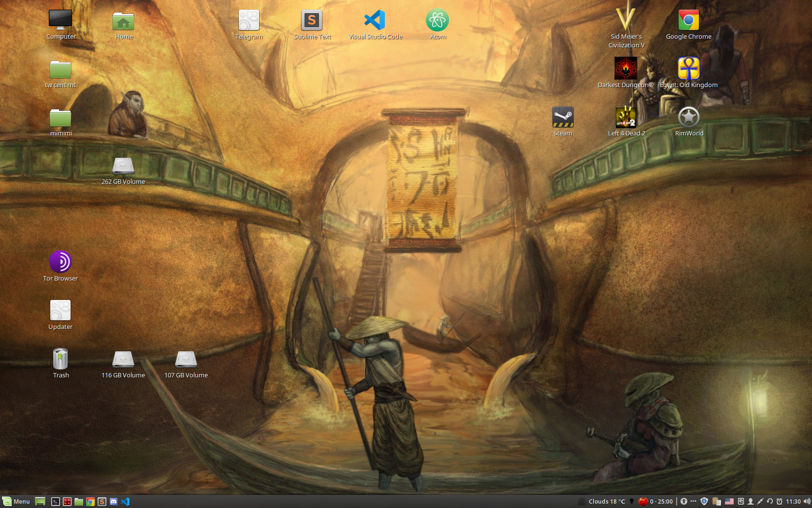Open US flag keyboard layout applet

729,502
